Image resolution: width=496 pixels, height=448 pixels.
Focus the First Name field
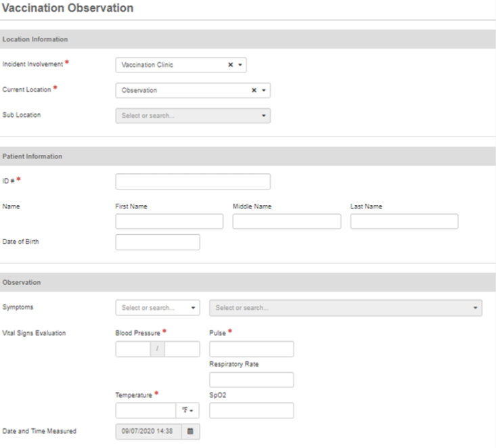(169, 221)
